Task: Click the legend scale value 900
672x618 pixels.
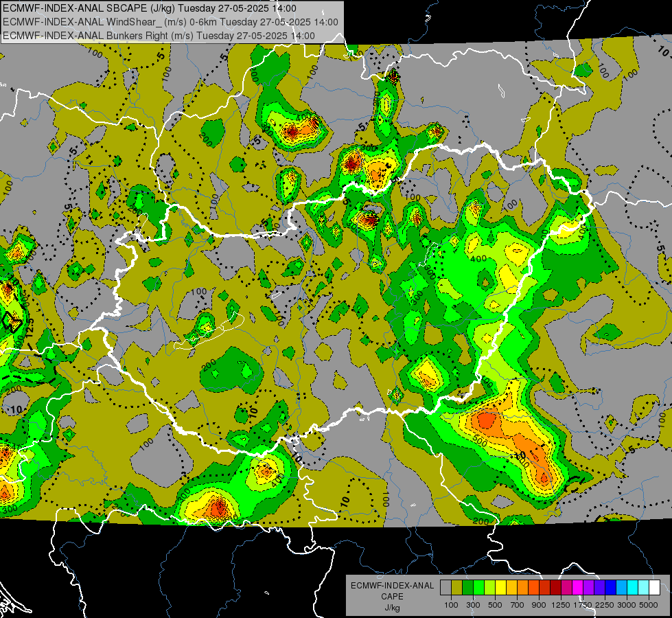Action: 538,605
